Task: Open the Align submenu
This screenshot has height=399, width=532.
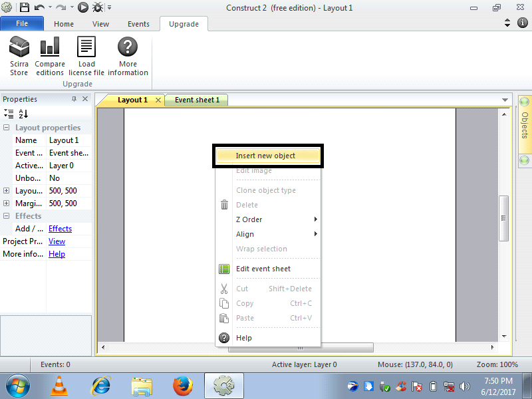Action: pyautogui.click(x=268, y=234)
